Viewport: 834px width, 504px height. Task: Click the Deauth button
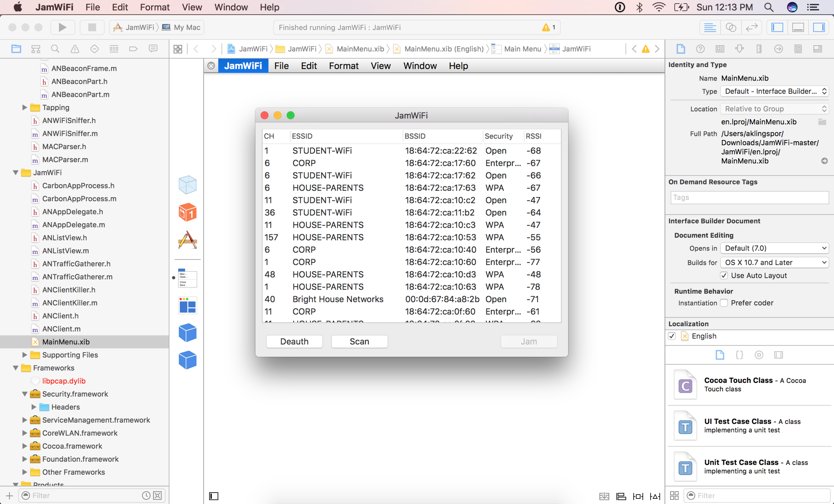pos(294,342)
